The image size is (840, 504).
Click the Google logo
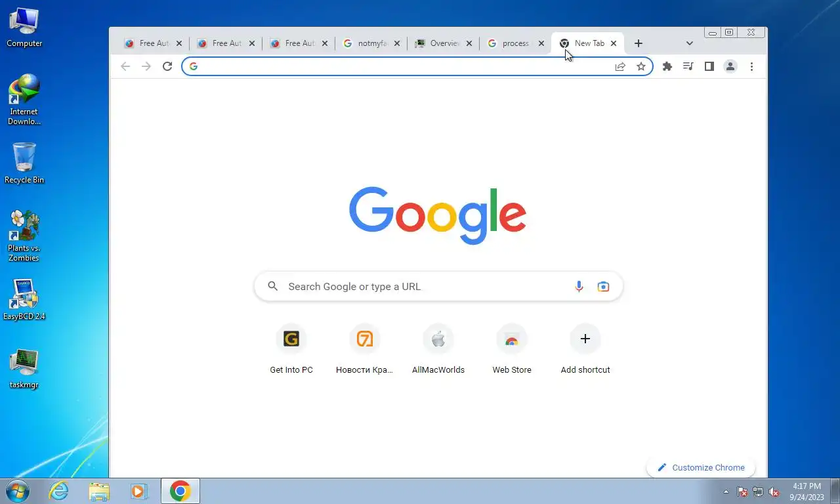438,215
